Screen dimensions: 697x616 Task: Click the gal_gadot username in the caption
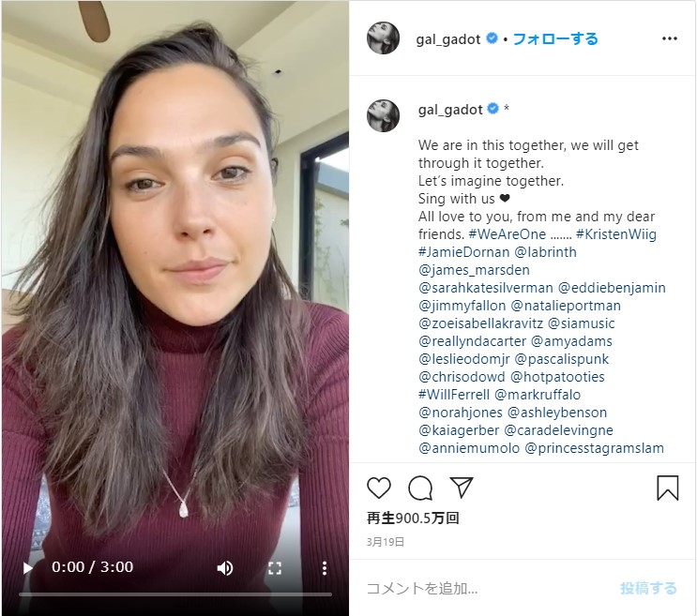(x=450, y=110)
